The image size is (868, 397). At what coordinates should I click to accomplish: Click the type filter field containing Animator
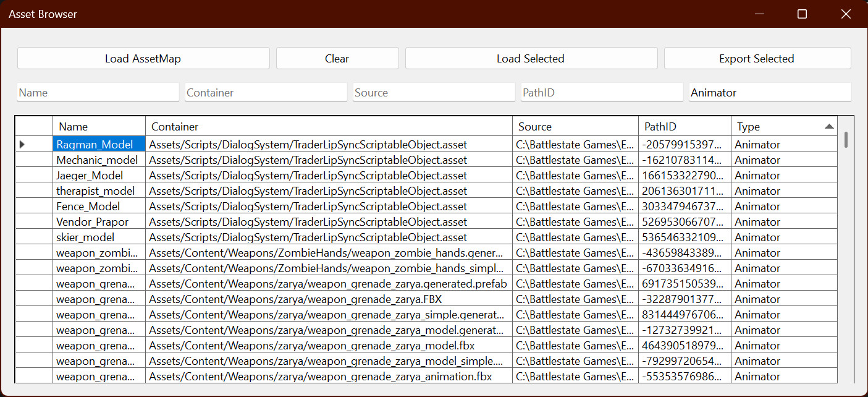point(770,92)
